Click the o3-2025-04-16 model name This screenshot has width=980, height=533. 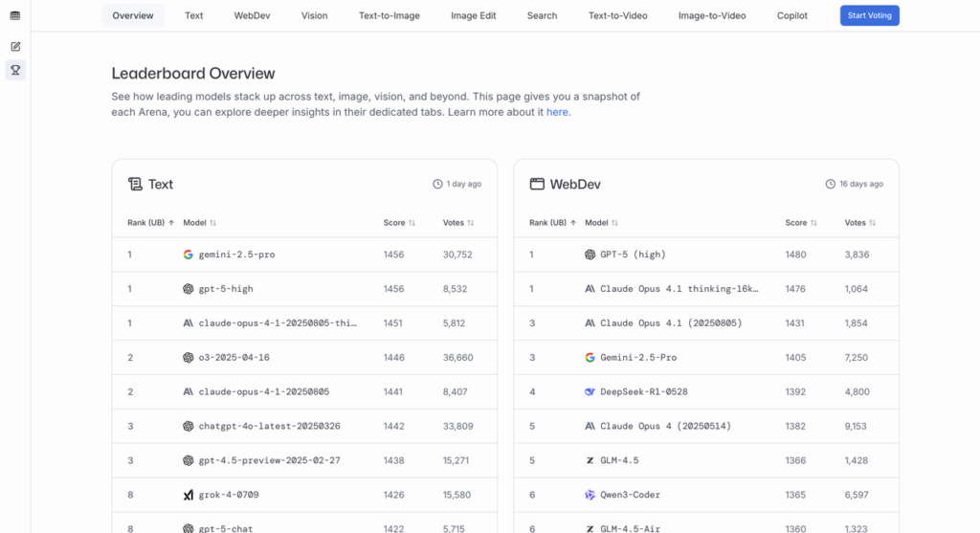point(234,358)
